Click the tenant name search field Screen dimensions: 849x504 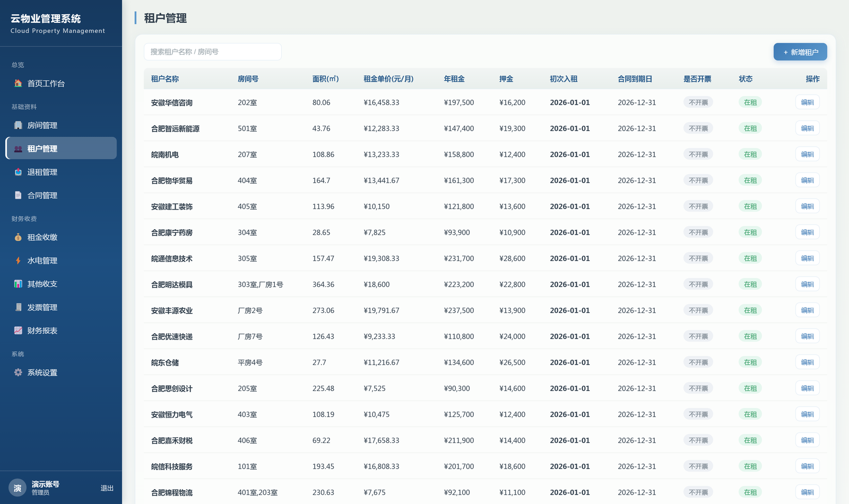[x=212, y=52]
